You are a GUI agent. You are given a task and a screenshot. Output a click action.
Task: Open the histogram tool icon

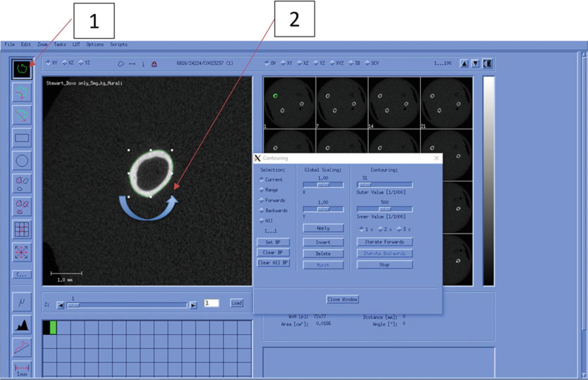tap(22, 325)
